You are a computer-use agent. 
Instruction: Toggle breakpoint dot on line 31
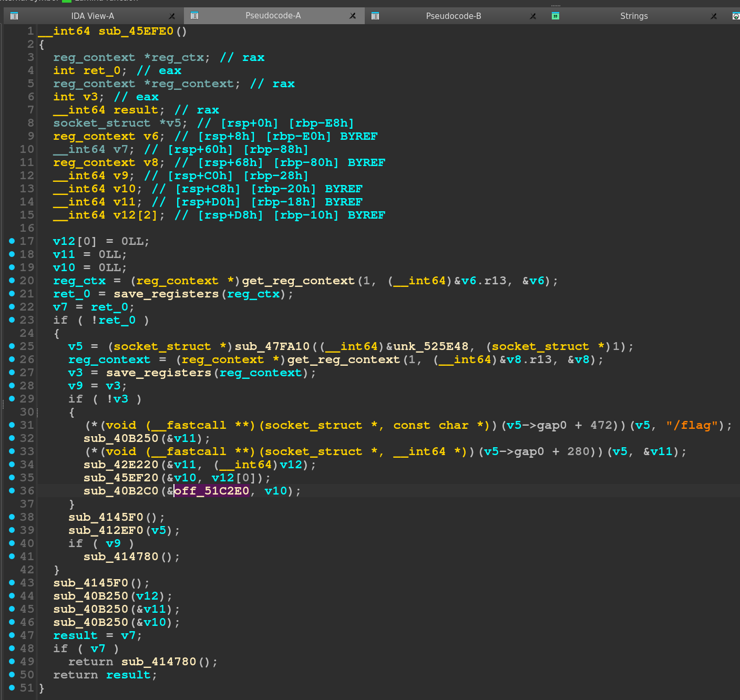[12, 425]
